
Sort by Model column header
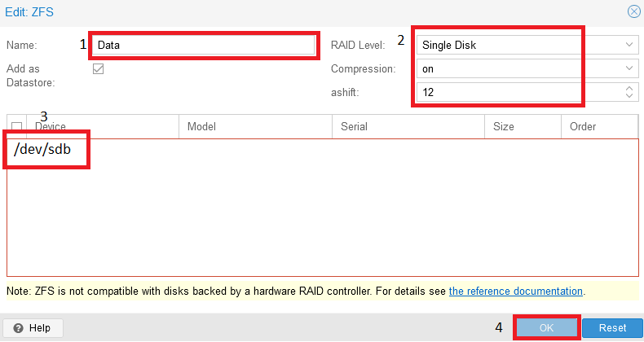(x=255, y=126)
